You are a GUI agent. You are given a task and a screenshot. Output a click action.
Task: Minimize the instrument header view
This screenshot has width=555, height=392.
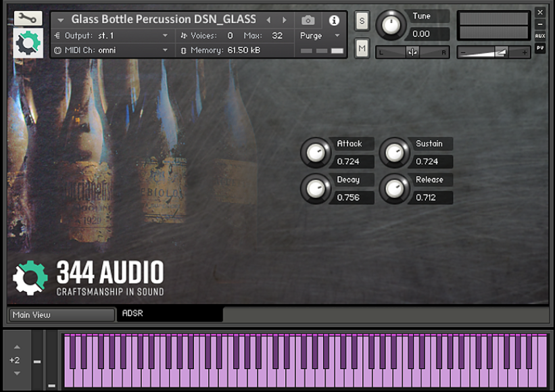pyautogui.click(x=539, y=24)
